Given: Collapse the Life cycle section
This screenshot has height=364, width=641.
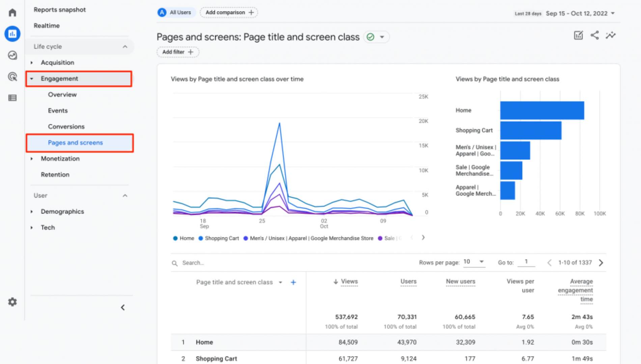Looking at the screenshot, I should click(x=125, y=47).
